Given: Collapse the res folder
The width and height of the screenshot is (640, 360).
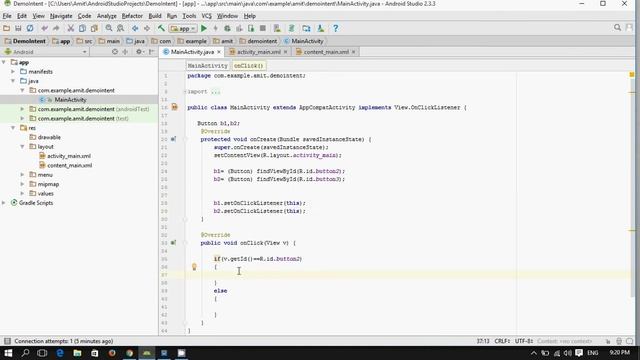Looking at the screenshot, I should 13,128.
